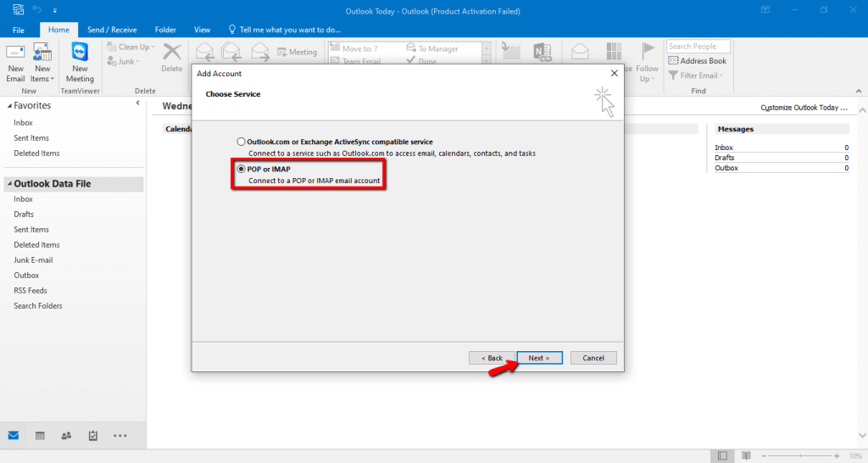The height and width of the screenshot is (463, 868).
Task: Open the Address Book
Action: (x=697, y=61)
